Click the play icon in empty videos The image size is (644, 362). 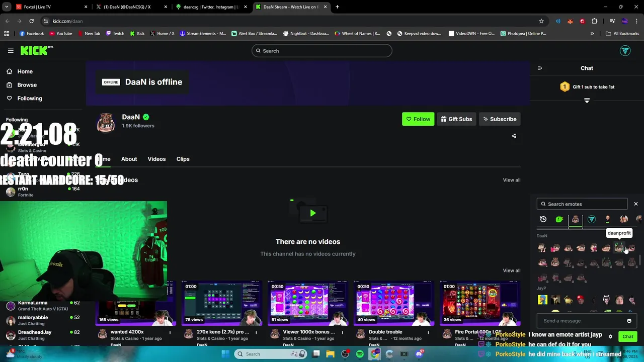[312, 213]
